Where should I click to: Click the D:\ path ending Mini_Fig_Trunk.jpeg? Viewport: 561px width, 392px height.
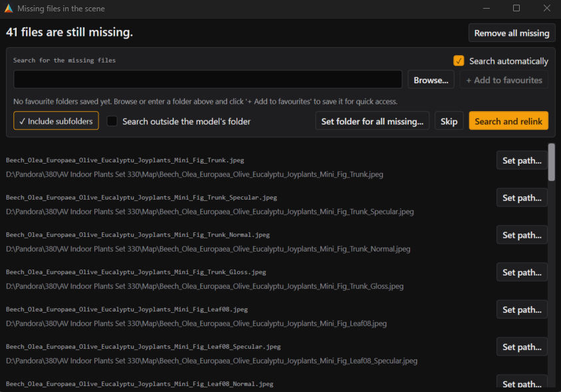coord(194,174)
